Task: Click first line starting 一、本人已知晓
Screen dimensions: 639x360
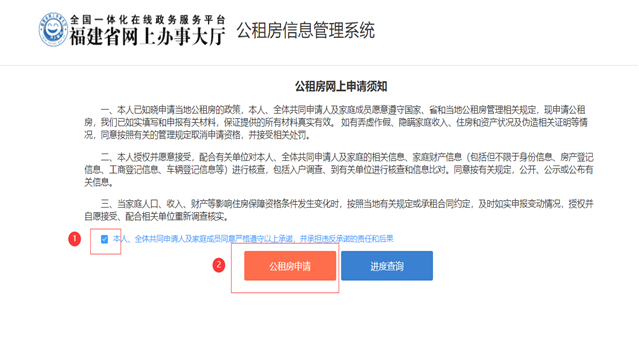Action: (x=343, y=110)
